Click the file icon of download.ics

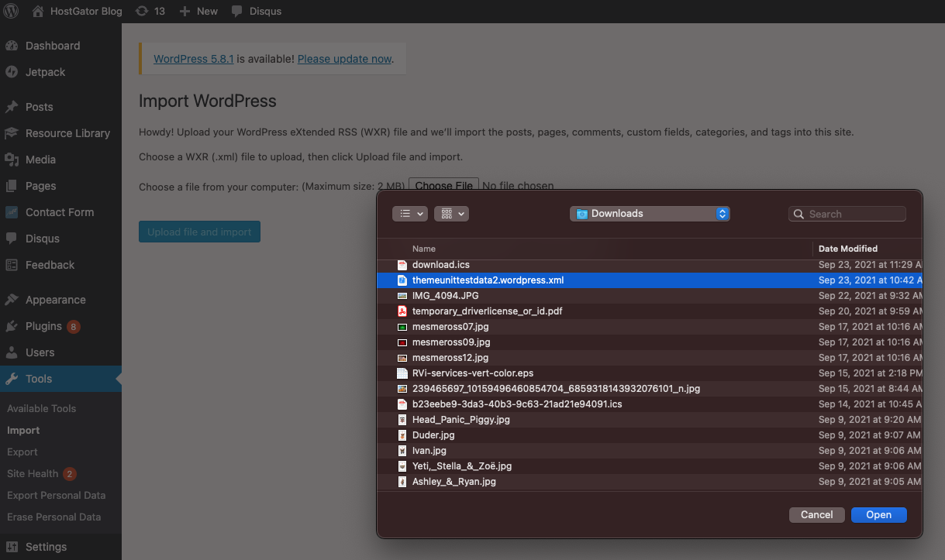[402, 265]
